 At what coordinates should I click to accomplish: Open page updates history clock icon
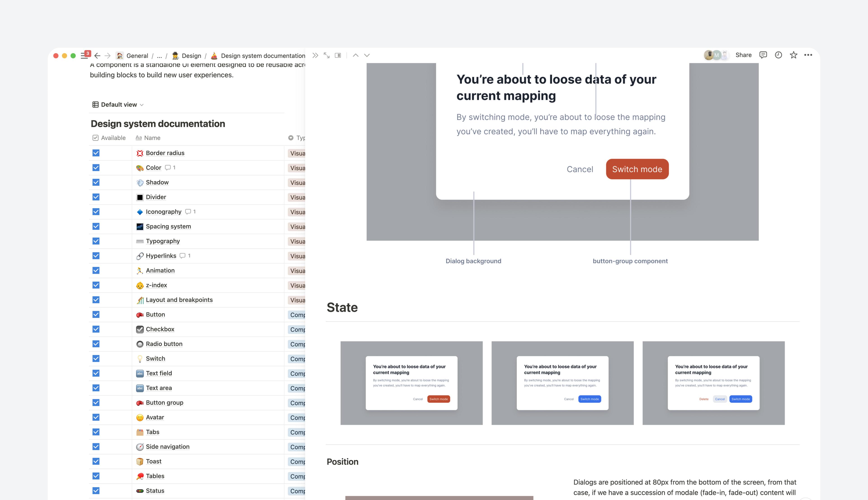tap(778, 55)
